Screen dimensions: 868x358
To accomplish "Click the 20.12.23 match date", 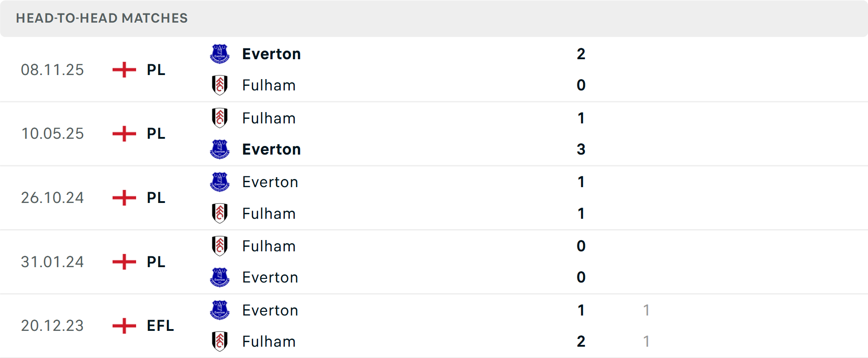I will point(52,325).
